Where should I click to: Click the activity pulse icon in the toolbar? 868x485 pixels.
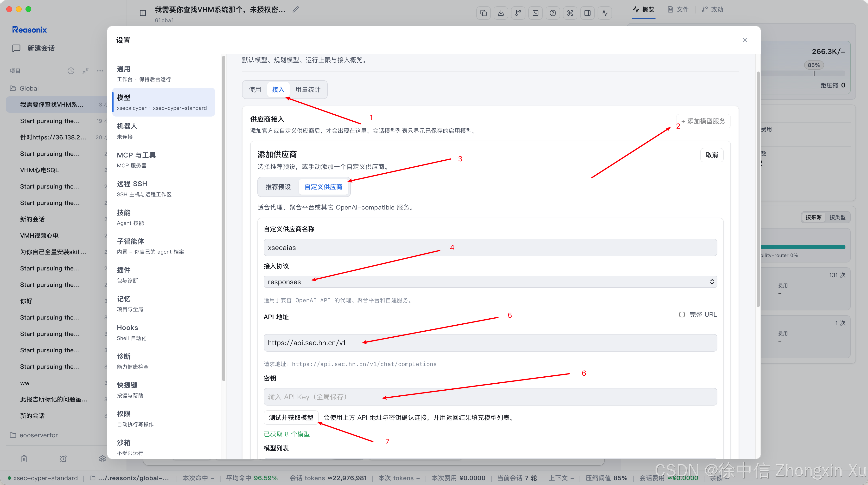coord(605,13)
